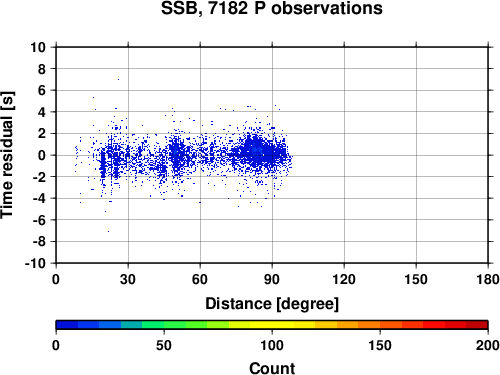
Task: Click the colorbar tick label '100'
Action: click(272, 345)
